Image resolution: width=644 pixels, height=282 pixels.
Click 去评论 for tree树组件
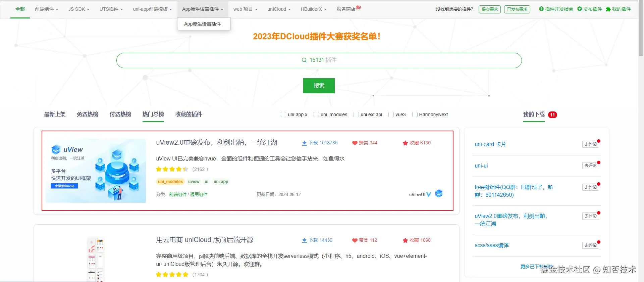tap(591, 187)
